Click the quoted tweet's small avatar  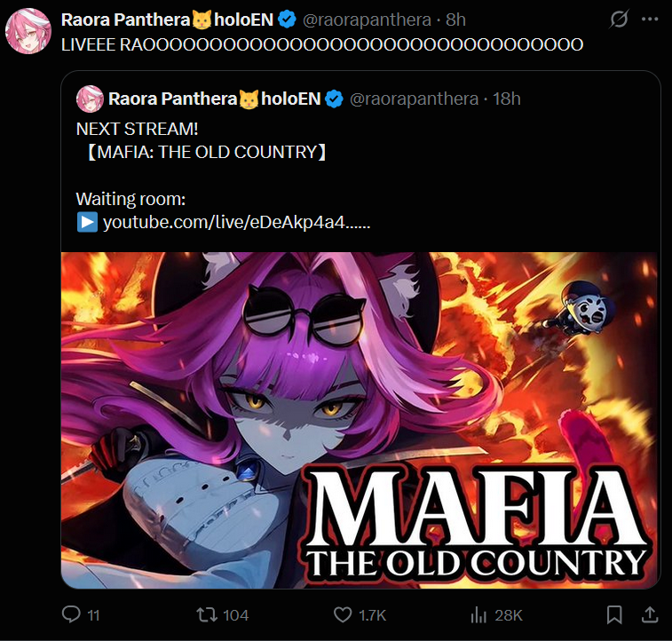(88, 99)
